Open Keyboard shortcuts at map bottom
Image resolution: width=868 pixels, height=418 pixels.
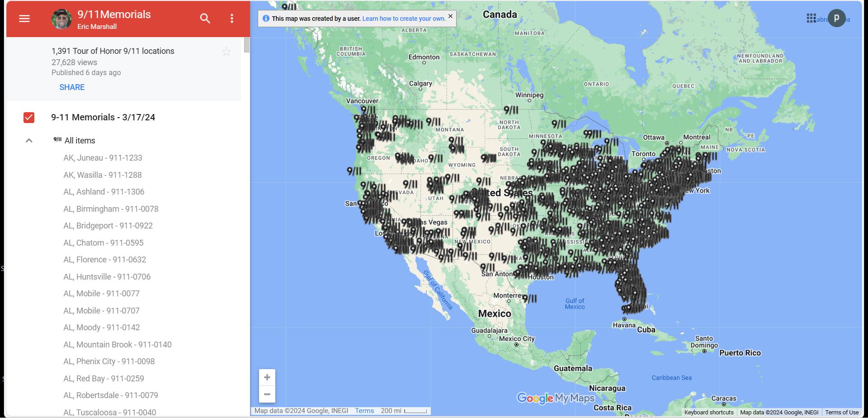pyautogui.click(x=708, y=413)
